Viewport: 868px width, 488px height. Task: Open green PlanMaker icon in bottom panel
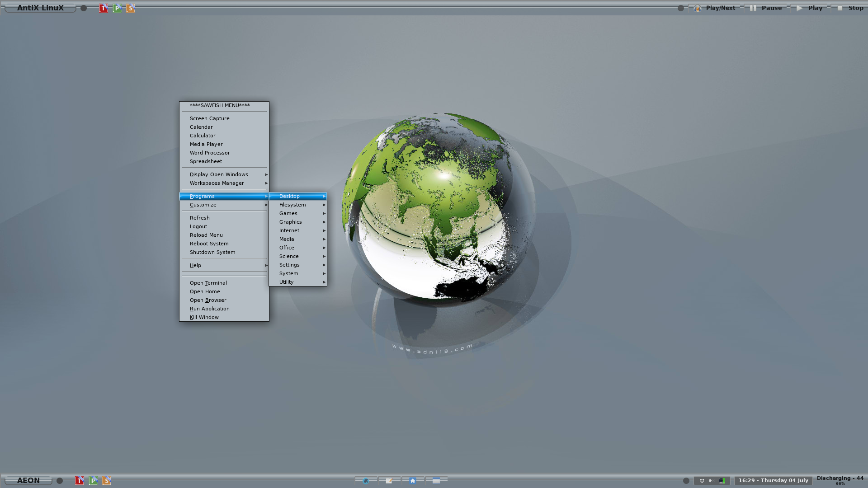[93, 481]
